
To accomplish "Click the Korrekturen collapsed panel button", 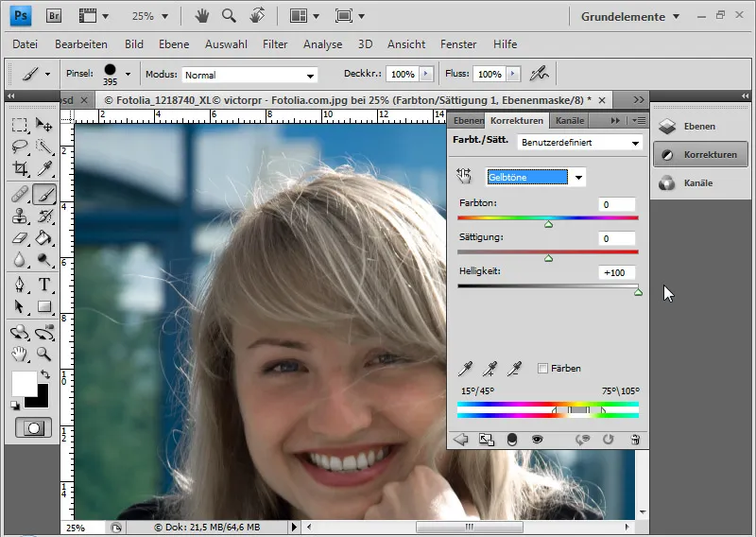I will 700,154.
